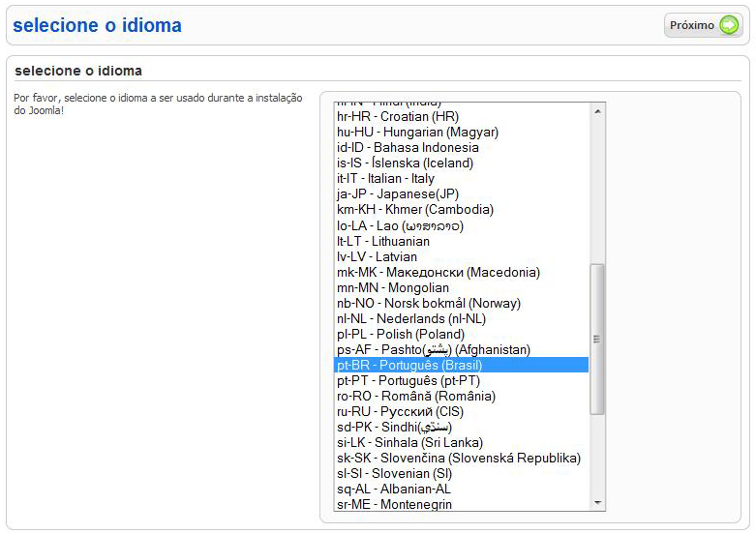Image resolution: width=756 pixels, height=534 pixels.
Task: Pick sq-AL - Albanian-AL
Action: [461, 489]
